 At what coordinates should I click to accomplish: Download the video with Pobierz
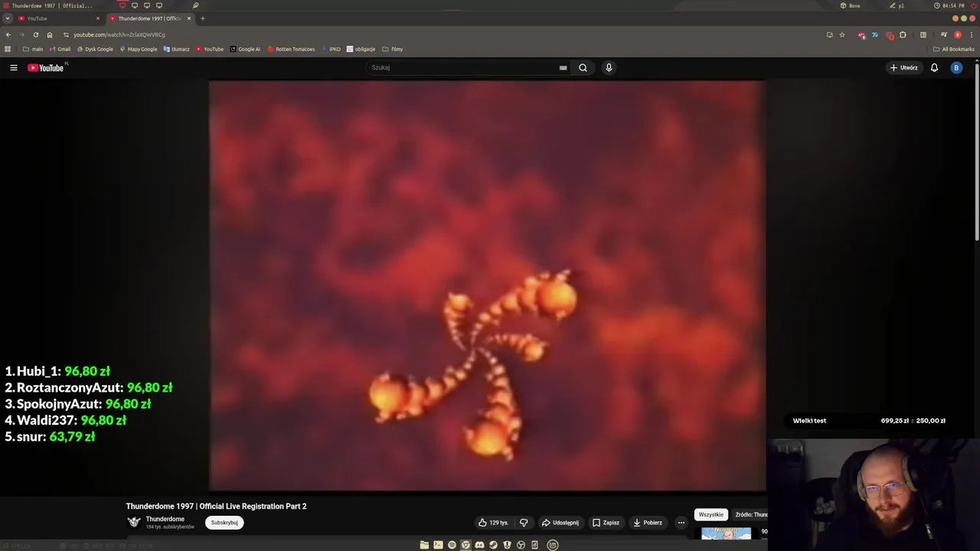coord(648,523)
